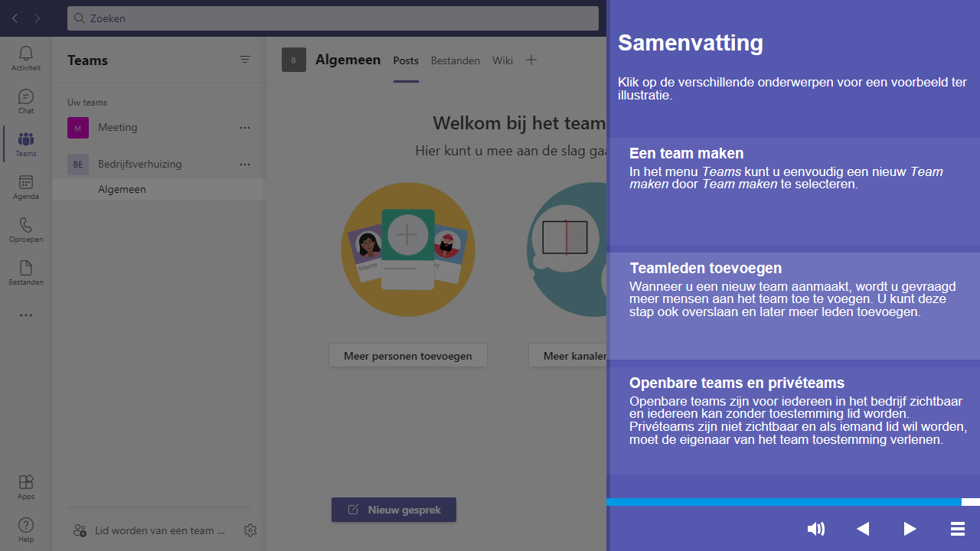Mute the tutorial audio speaker

click(816, 529)
